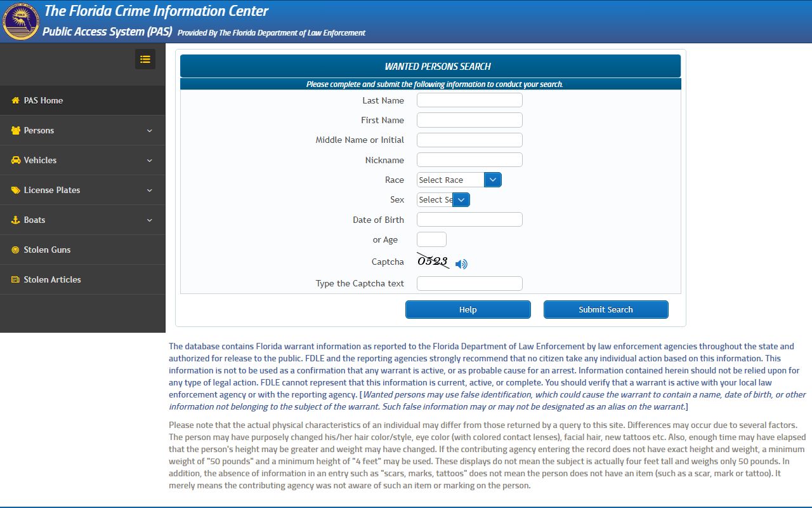812x508 pixels.
Task: Toggle the sidebar hamburger menu button
Action: pyautogui.click(x=145, y=59)
